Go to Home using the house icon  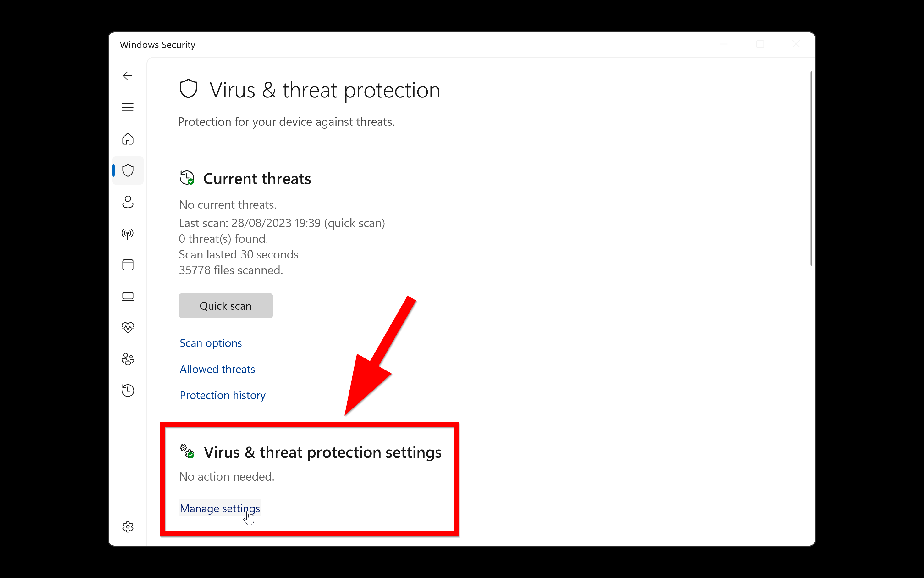pyautogui.click(x=128, y=139)
